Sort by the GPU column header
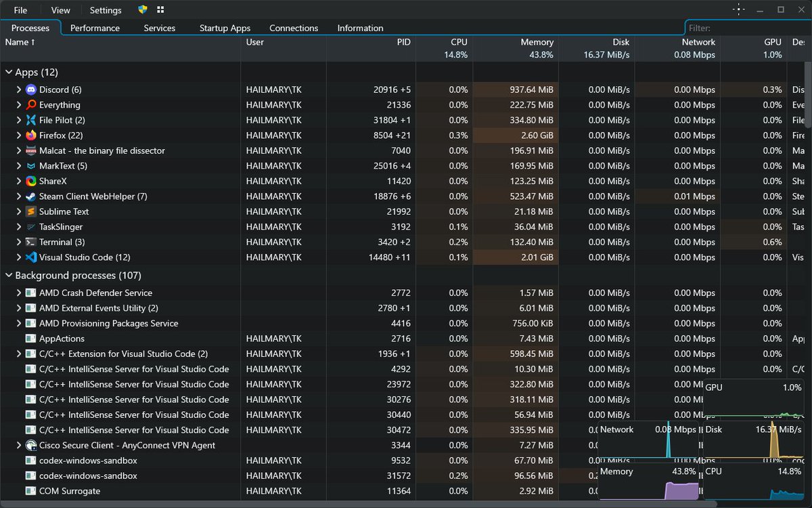Screen dimensions: 812x508 coord(753,48)
